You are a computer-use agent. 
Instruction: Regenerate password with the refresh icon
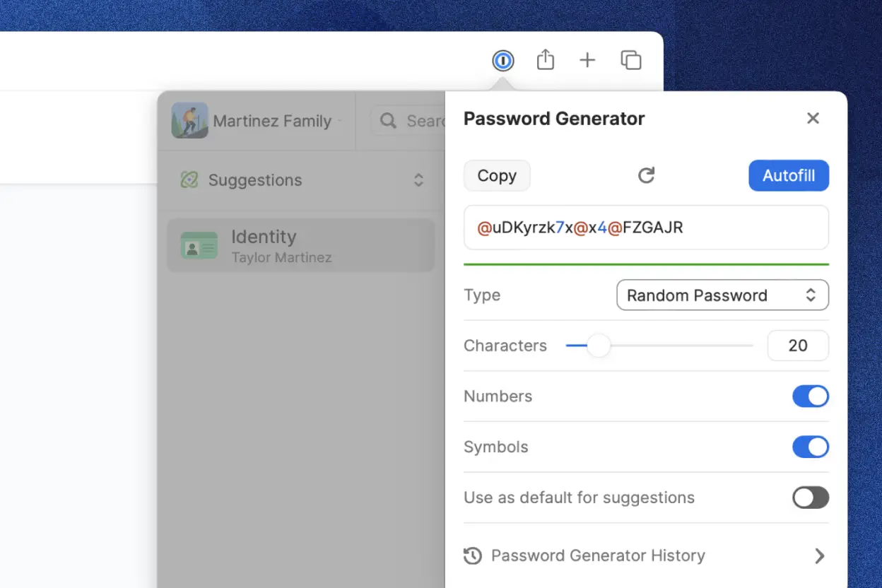tap(646, 175)
